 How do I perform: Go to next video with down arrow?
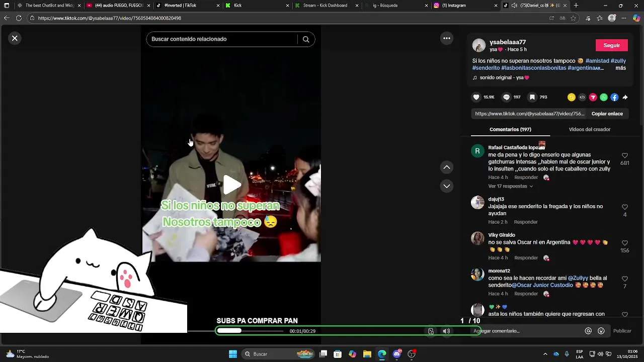coord(446,186)
